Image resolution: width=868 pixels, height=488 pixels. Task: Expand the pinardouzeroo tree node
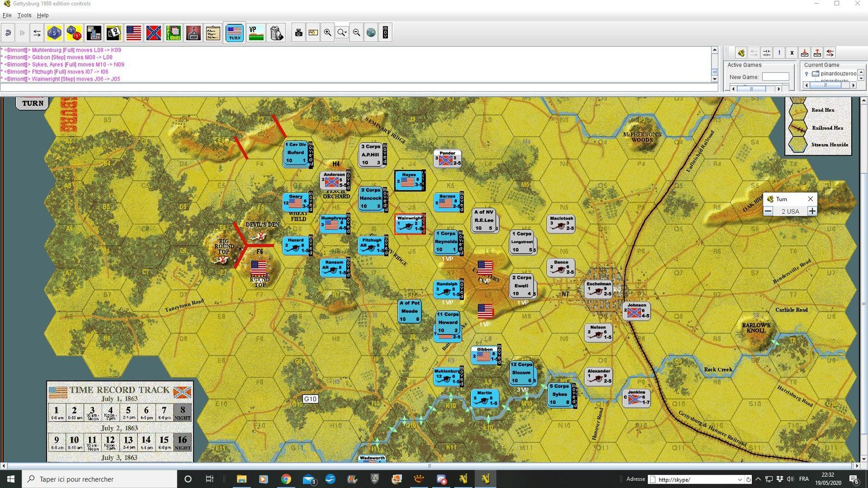807,74
